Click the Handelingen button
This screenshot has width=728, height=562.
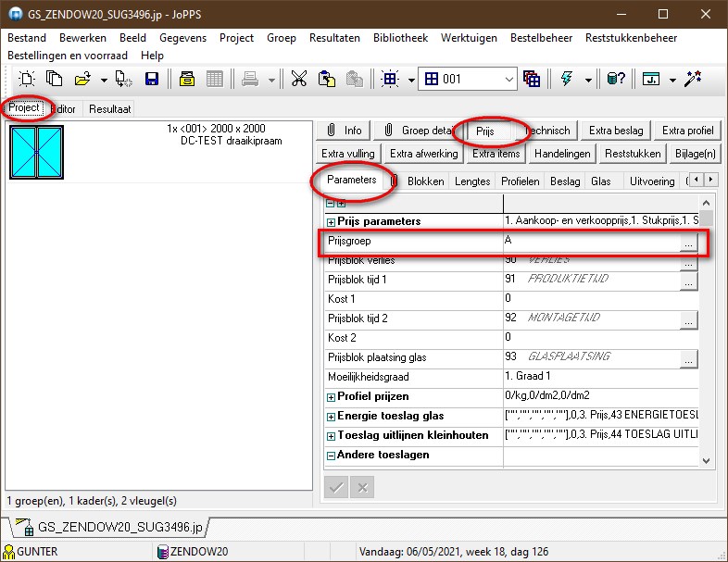point(562,154)
